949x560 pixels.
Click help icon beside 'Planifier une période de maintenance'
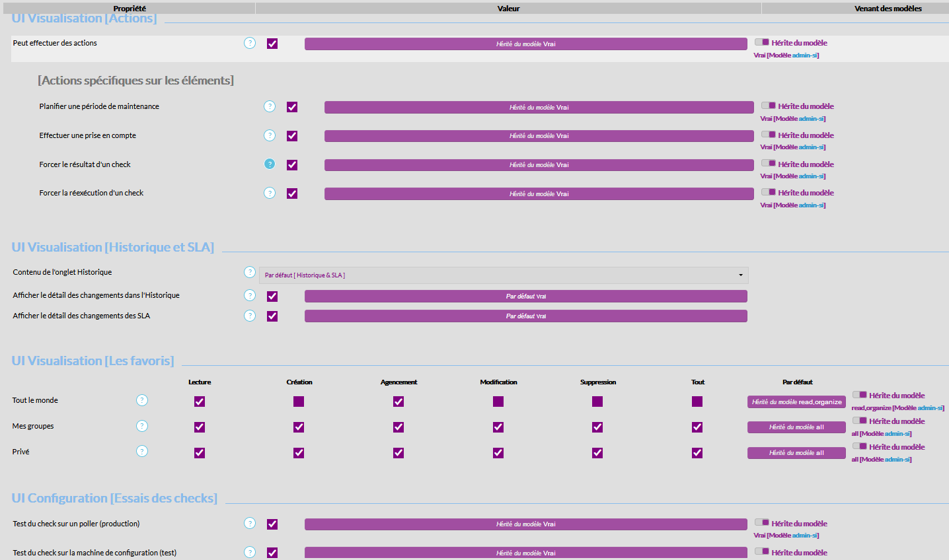(x=270, y=106)
